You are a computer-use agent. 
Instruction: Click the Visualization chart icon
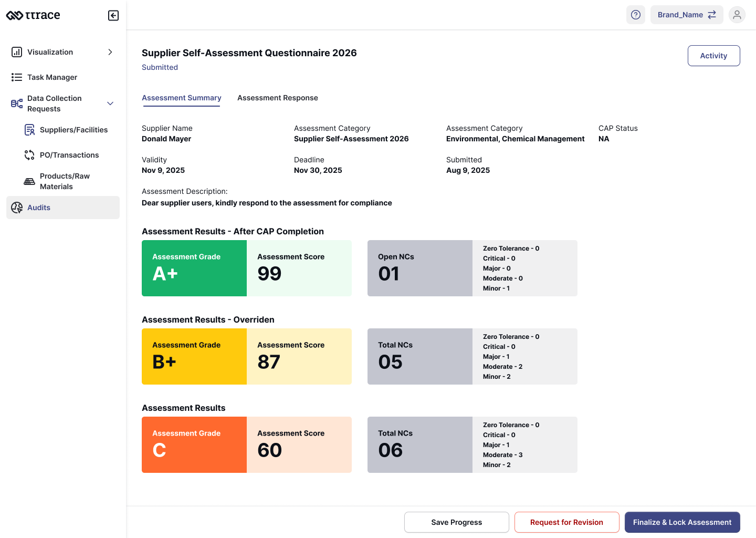17,52
